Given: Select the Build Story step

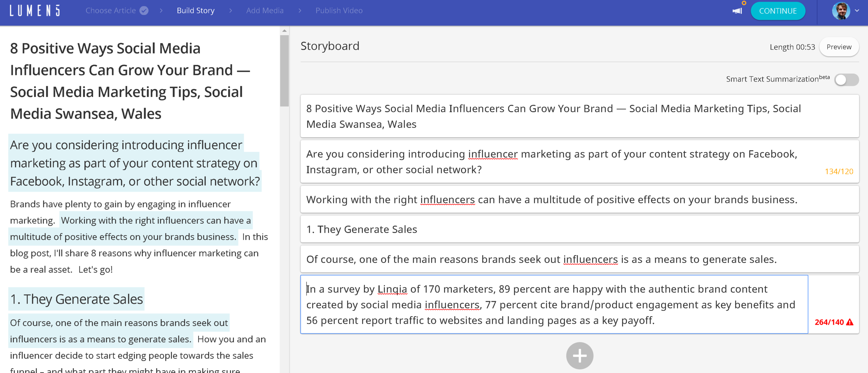Looking at the screenshot, I should click(195, 11).
